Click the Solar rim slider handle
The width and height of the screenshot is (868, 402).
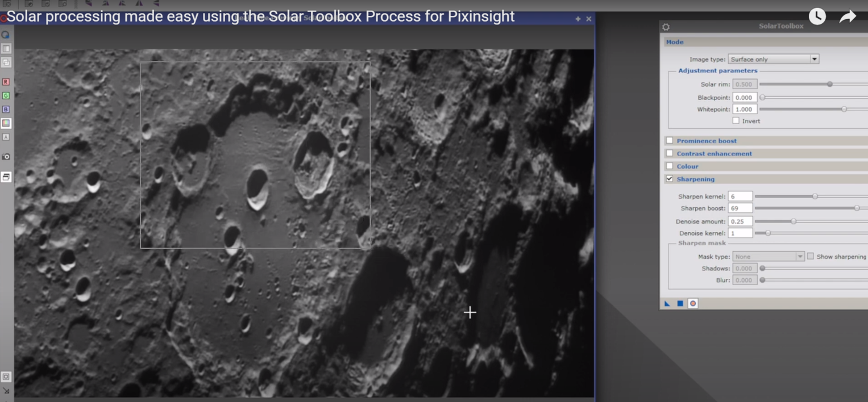point(830,84)
